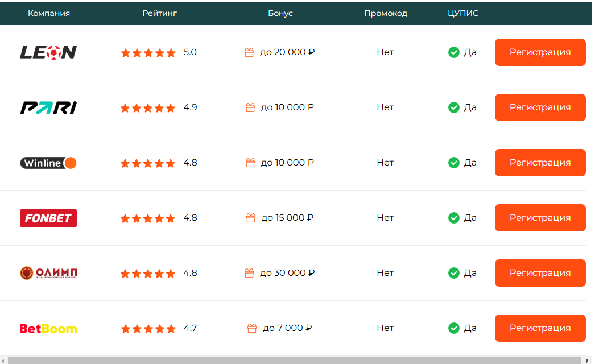599x364 pixels.
Task: Click promo code Нет in Winline row
Action: pyautogui.click(x=385, y=163)
